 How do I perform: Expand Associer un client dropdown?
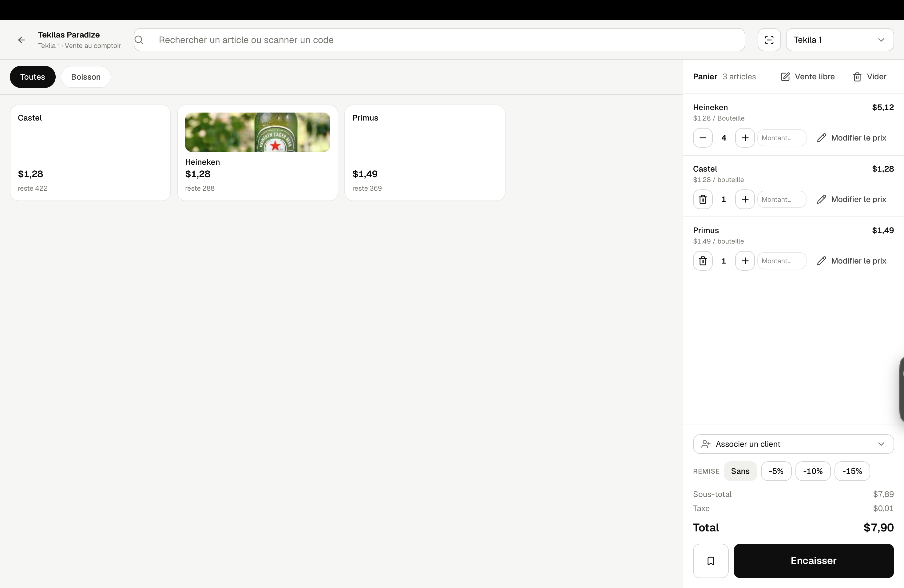(x=793, y=444)
